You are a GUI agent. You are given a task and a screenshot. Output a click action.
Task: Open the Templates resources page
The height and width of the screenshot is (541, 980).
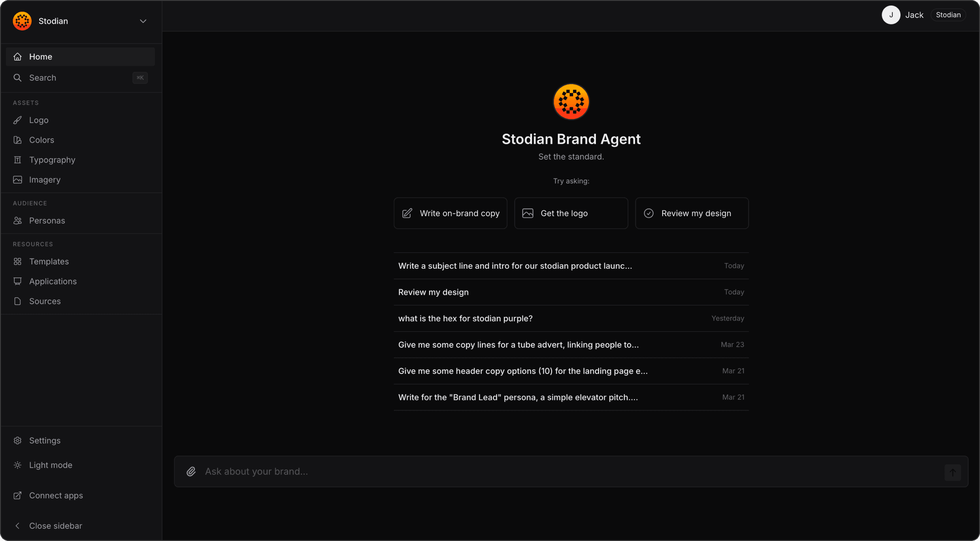[49, 262]
